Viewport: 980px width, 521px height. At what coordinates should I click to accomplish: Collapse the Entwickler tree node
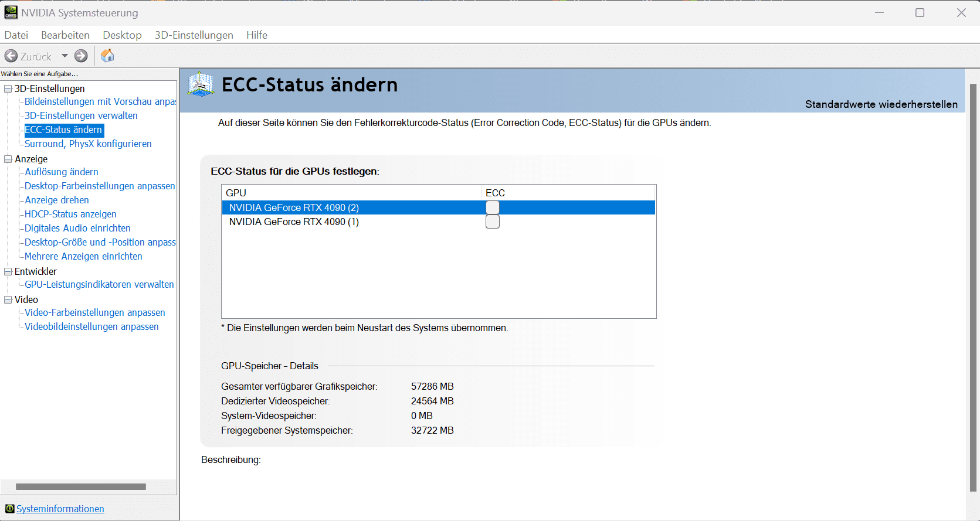pos(8,272)
